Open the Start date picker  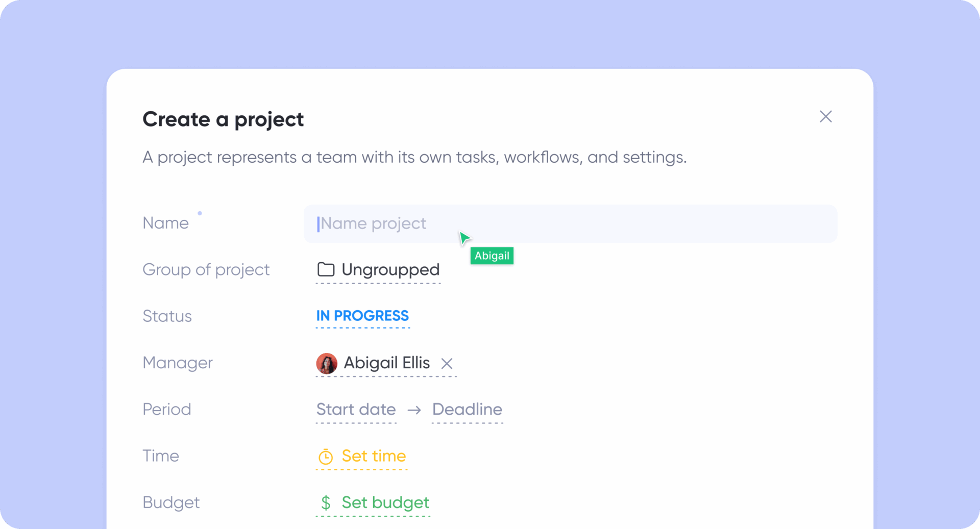tap(356, 410)
